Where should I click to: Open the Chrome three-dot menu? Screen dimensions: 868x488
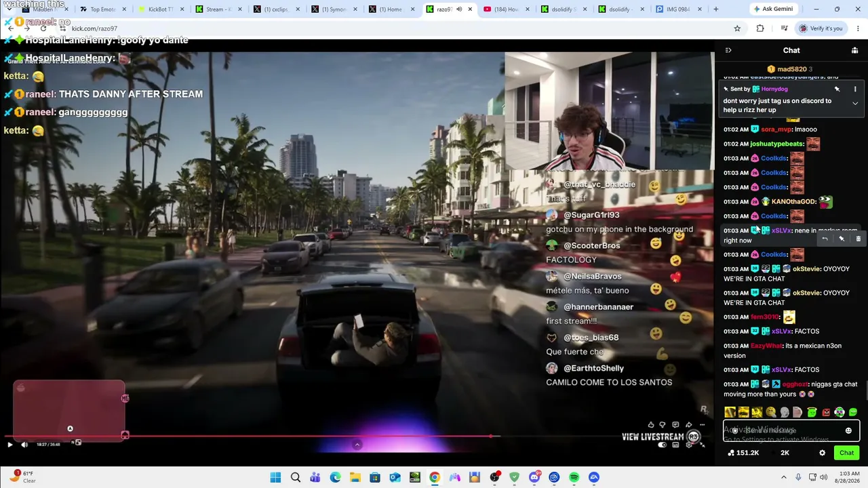click(859, 28)
